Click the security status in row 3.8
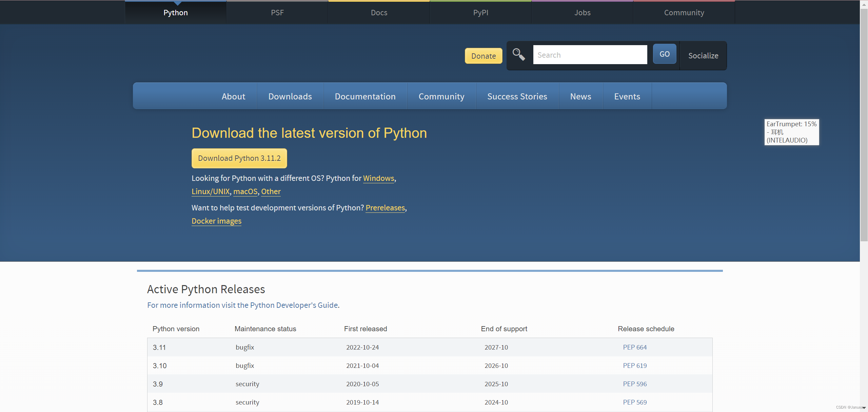 (x=248, y=402)
